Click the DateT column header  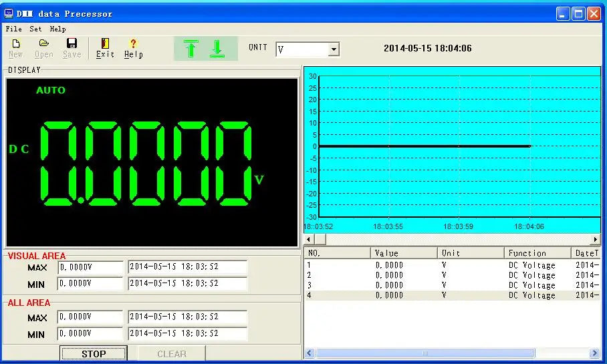[x=586, y=253]
